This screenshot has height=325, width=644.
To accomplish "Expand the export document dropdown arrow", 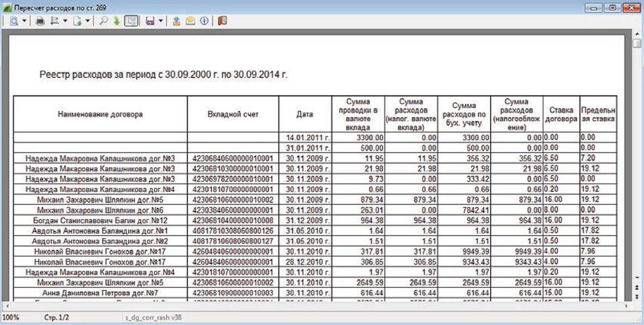I will coord(88,21).
